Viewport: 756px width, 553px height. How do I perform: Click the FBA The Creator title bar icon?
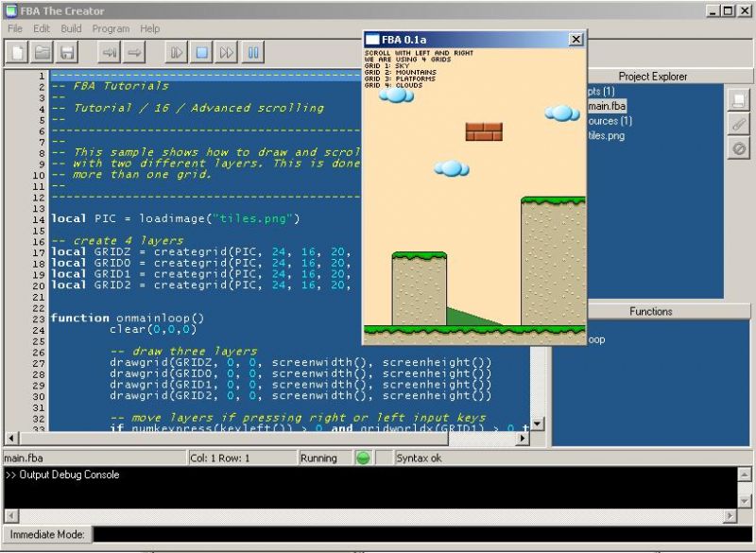click(x=11, y=10)
